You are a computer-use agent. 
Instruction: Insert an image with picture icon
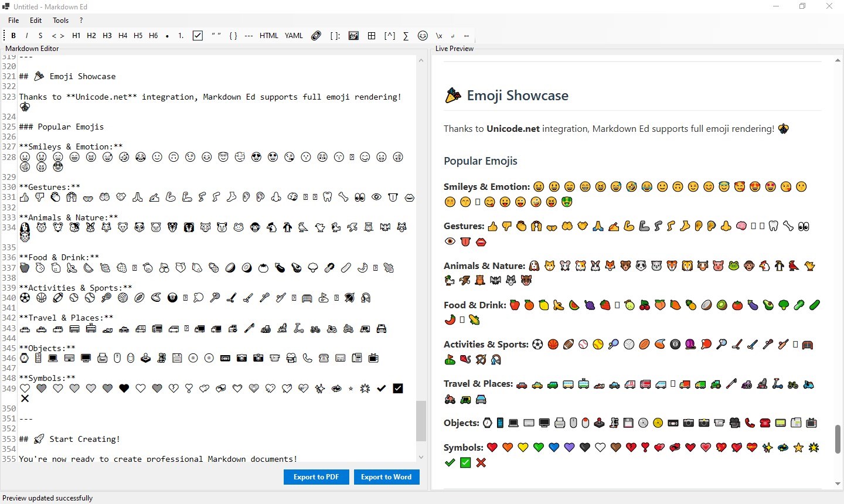pyautogui.click(x=353, y=36)
